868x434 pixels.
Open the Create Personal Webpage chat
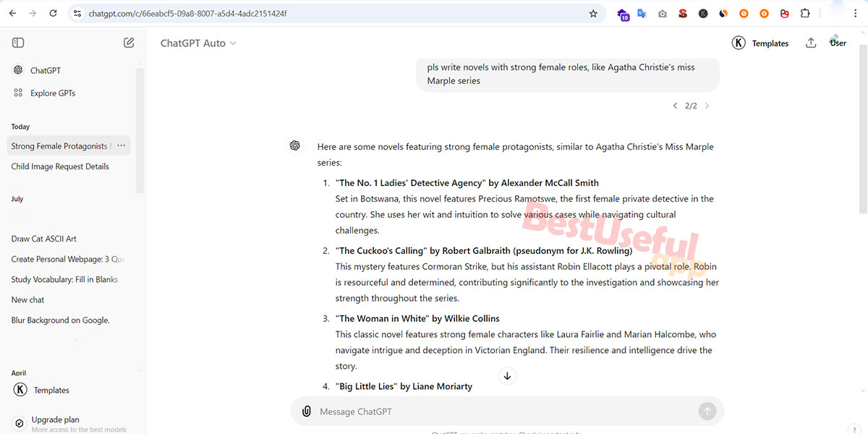(68, 259)
